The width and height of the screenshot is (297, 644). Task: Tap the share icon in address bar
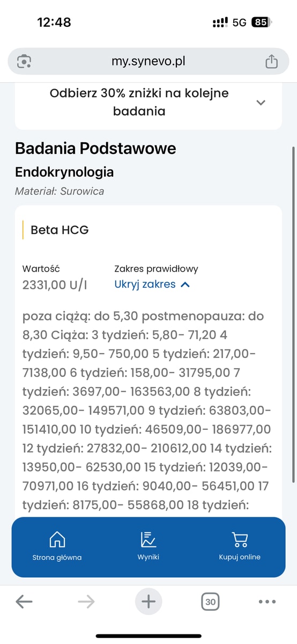tap(272, 61)
